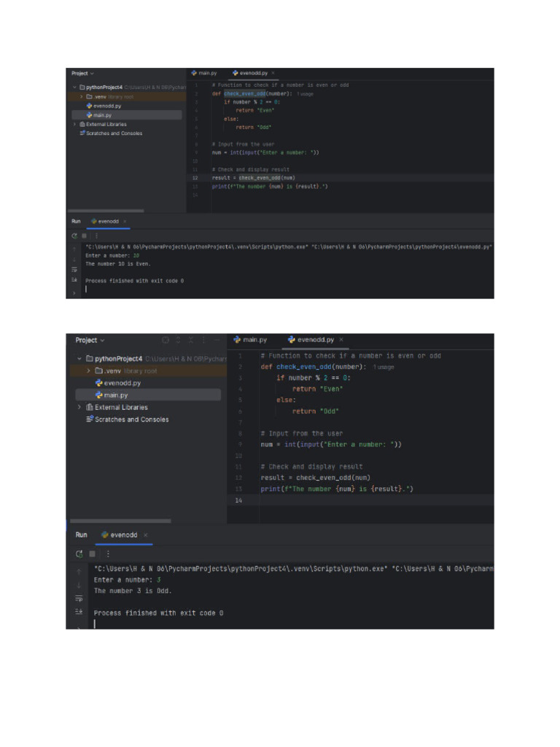
Task: Click '1 usage' hint in lower editor
Action: [384, 367]
